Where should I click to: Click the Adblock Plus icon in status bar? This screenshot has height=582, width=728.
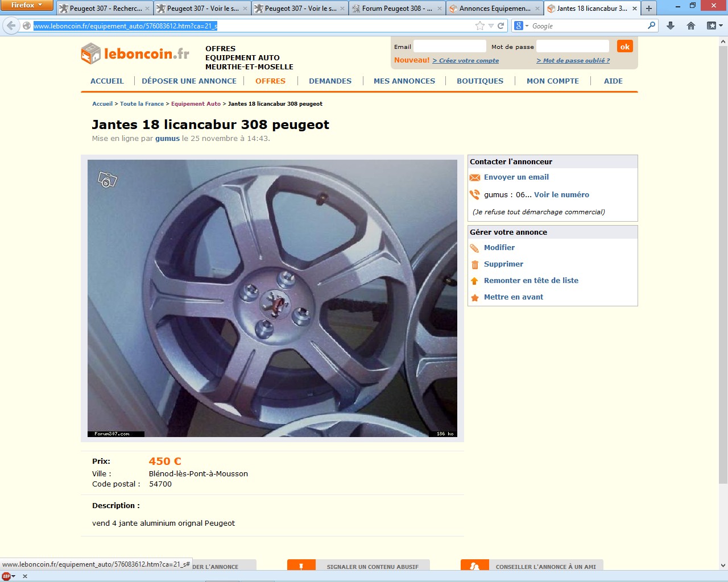6,576
